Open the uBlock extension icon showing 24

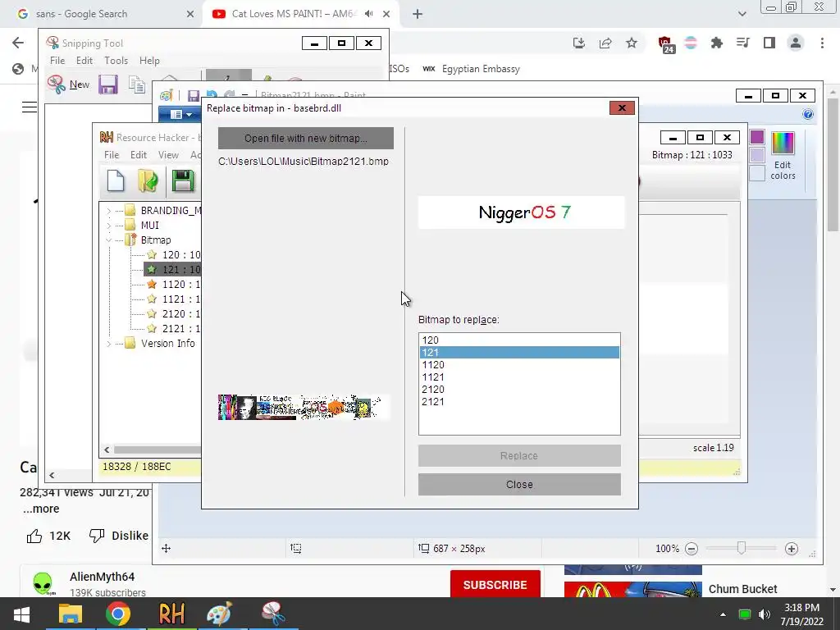665,44
